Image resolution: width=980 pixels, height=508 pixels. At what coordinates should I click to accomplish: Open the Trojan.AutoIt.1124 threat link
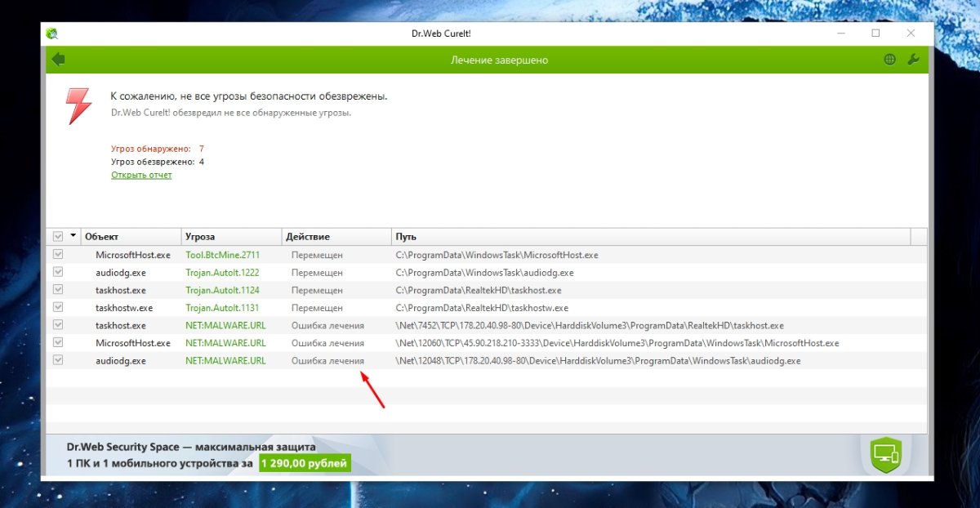(x=222, y=290)
